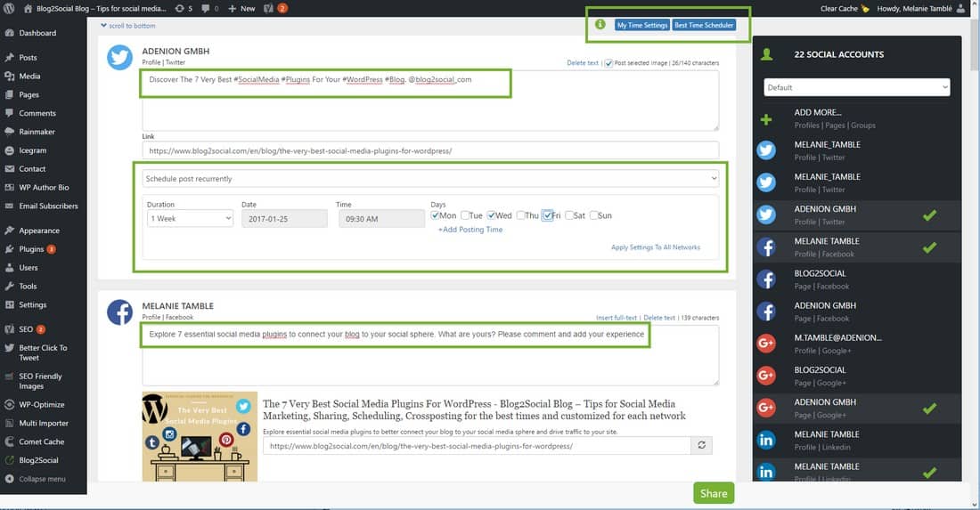The height and width of the screenshot is (510, 980).
Task: Open the Schedule post recurrently dropdown
Action: 430,179
